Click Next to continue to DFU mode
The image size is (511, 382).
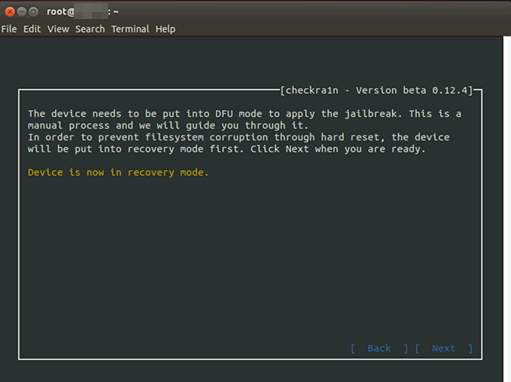pyautogui.click(x=444, y=348)
